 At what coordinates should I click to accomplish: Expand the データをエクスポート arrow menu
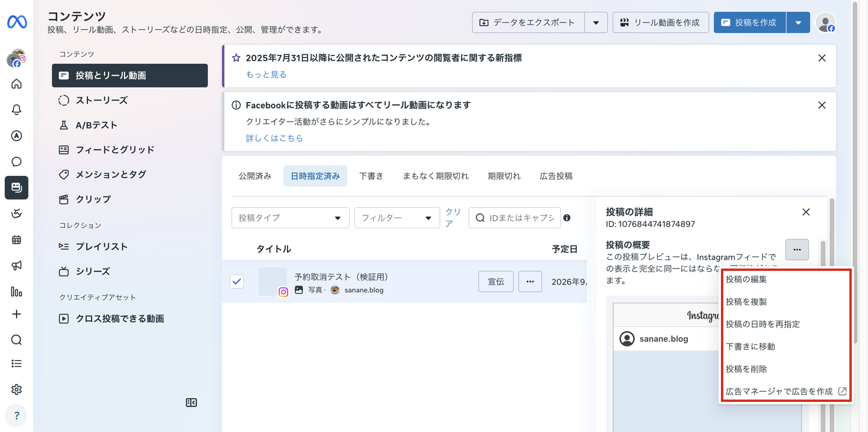(x=596, y=22)
